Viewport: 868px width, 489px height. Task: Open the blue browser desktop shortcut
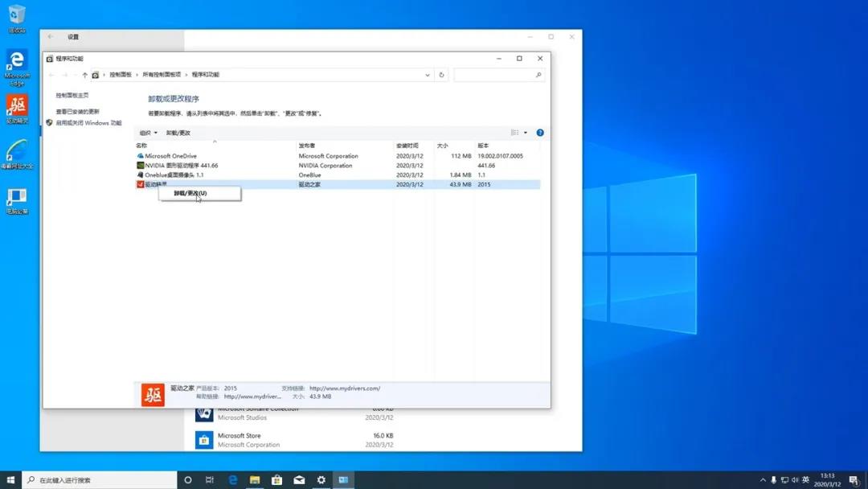(x=17, y=154)
